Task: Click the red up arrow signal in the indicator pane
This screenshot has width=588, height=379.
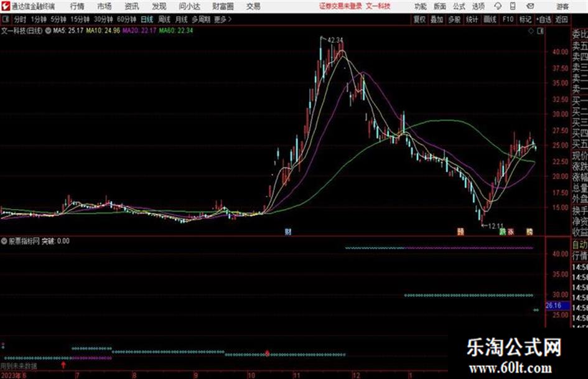Action: point(63,364)
